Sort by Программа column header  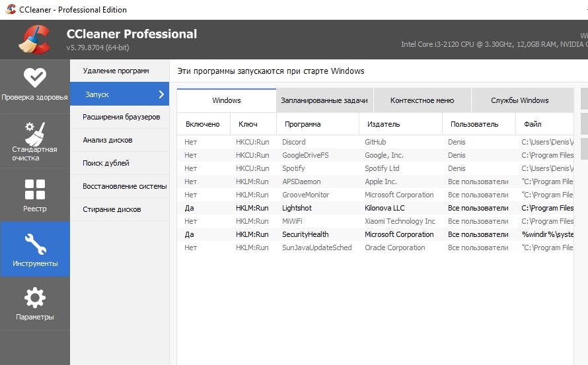click(318, 124)
